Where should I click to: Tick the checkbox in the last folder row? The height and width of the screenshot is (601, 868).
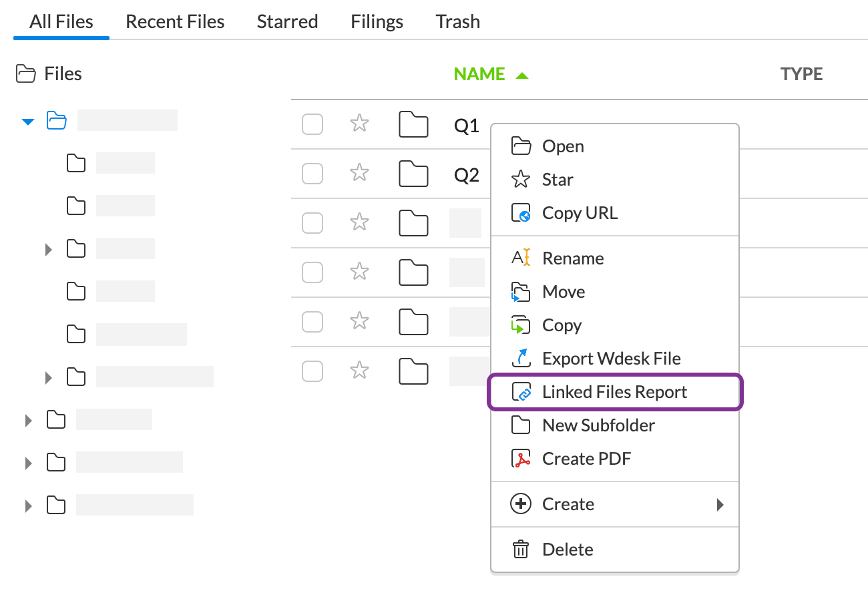click(312, 371)
